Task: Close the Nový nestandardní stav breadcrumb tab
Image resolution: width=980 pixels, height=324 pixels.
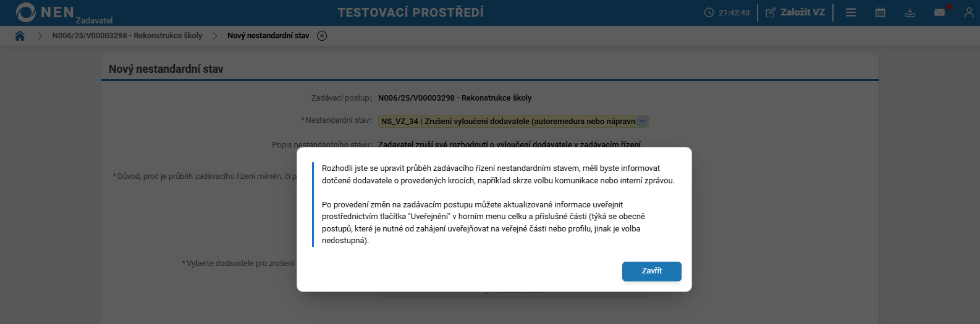Action: (x=322, y=36)
